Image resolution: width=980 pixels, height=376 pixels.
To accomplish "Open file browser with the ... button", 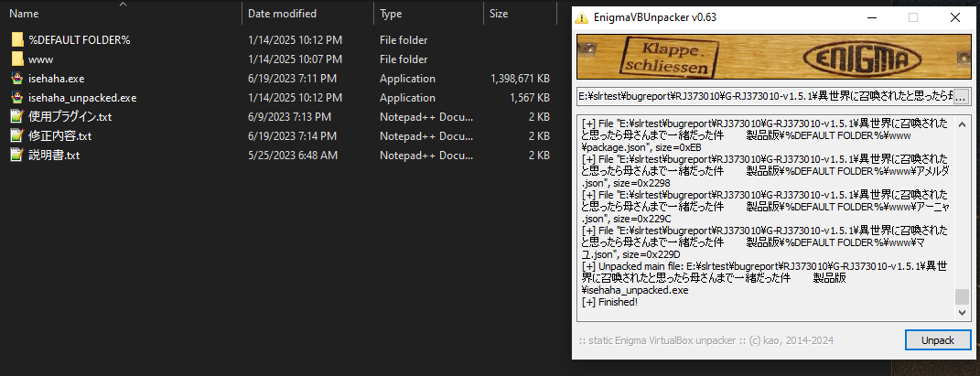I will coord(962,97).
